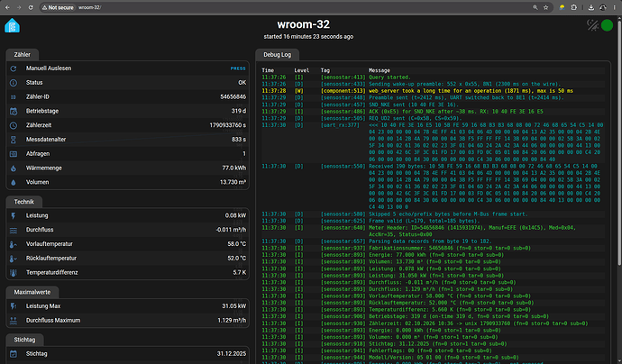Click the browser forward arrow
Image resolution: width=622 pixels, height=364 pixels.
pos(19,7)
